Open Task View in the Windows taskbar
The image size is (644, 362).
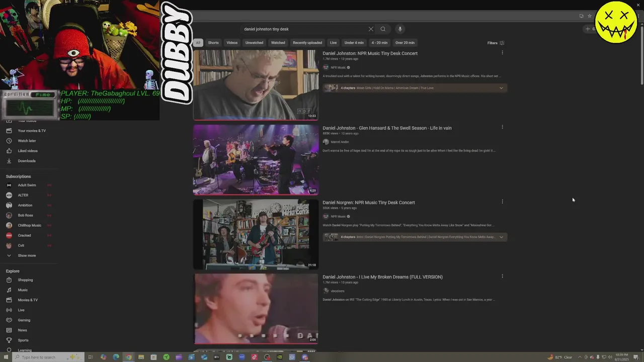(91, 357)
